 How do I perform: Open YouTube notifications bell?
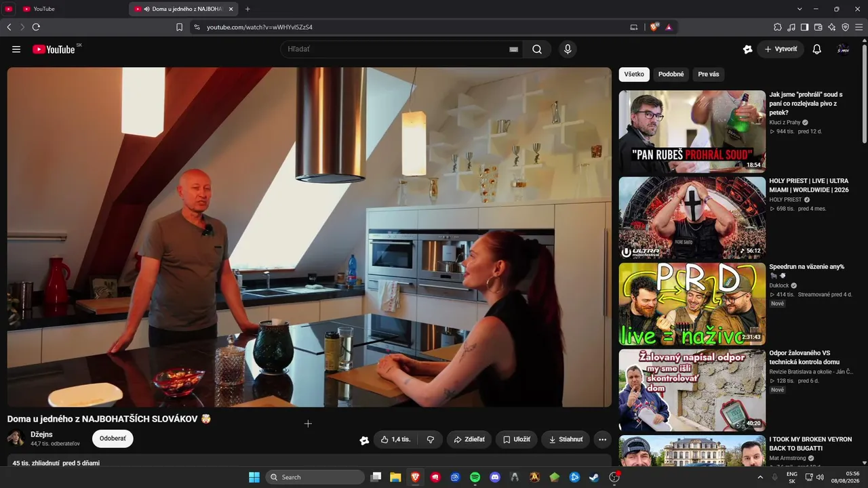pos(817,49)
